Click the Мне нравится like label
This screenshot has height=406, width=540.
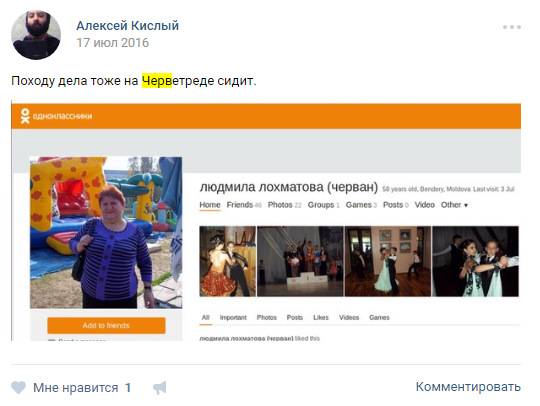click(75, 388)
